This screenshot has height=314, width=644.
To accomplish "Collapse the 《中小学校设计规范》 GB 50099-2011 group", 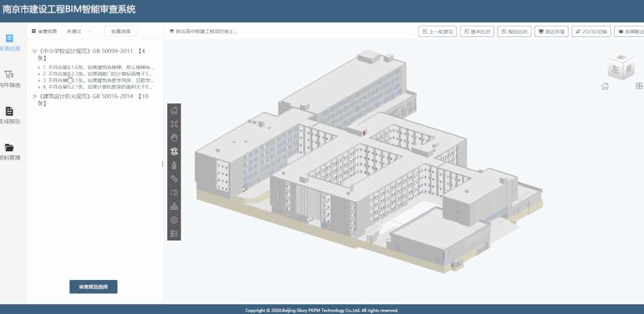I will [35, 51].
